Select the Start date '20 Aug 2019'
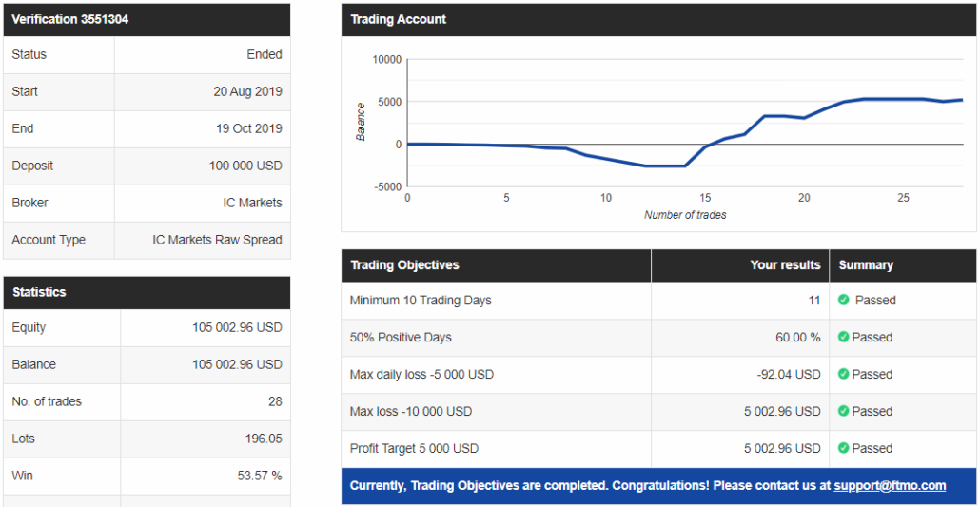Viewport: 980px width, 507px height. click(x=247, y=91)
